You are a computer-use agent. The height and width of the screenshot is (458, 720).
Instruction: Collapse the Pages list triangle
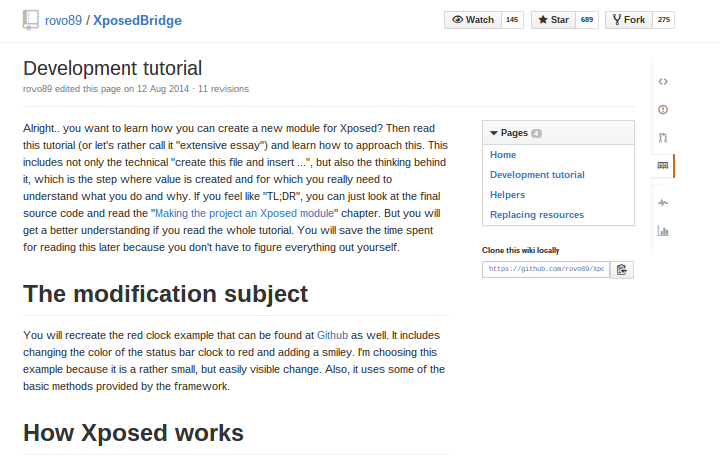pos(494,133)
